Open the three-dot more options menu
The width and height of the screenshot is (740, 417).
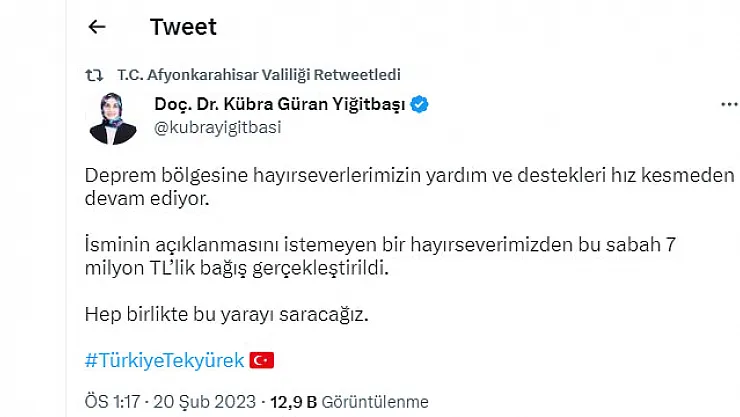coord(729,105)
